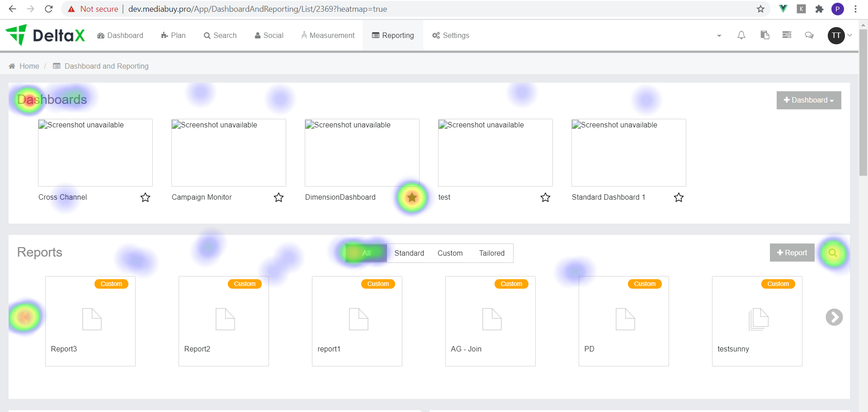Open the notifications bell icon
Image resolution: width=868 pixels, height=412 pixels.
click(x=741, y=35)
